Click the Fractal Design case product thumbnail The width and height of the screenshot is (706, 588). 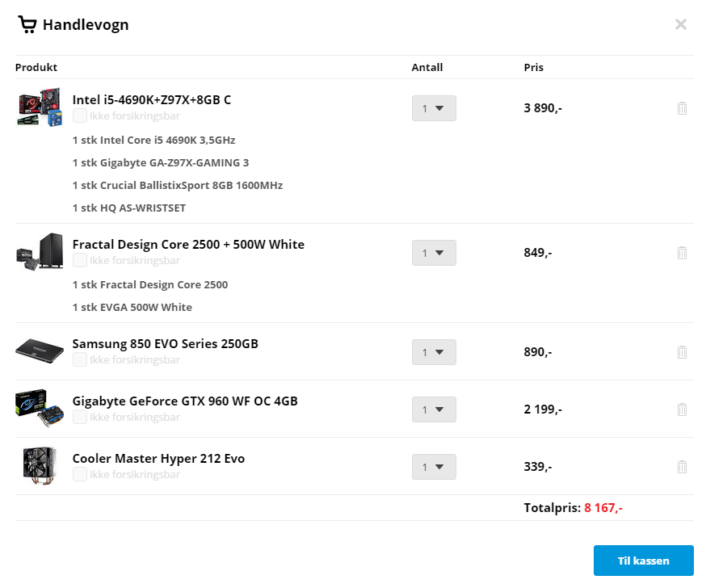[40, 252]
